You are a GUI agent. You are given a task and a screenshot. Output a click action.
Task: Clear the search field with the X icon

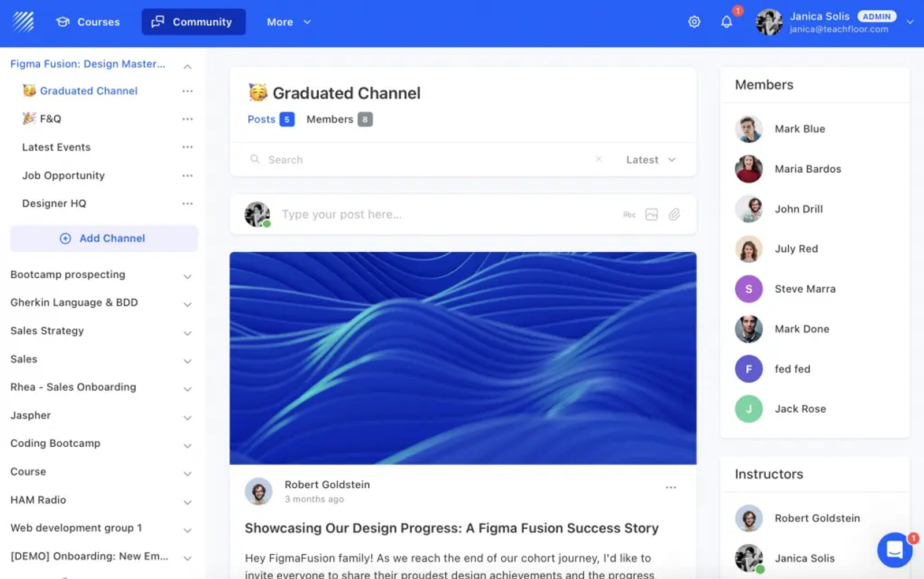(598, 159)
